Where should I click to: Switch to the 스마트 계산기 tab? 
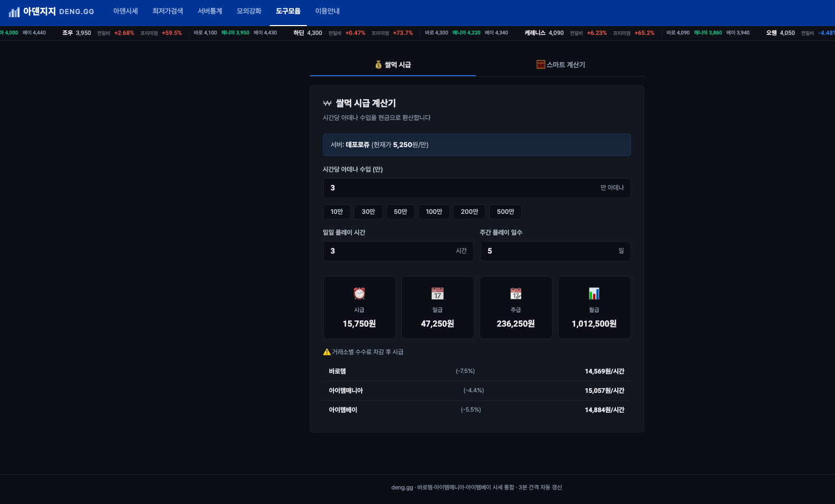(560, 65)
